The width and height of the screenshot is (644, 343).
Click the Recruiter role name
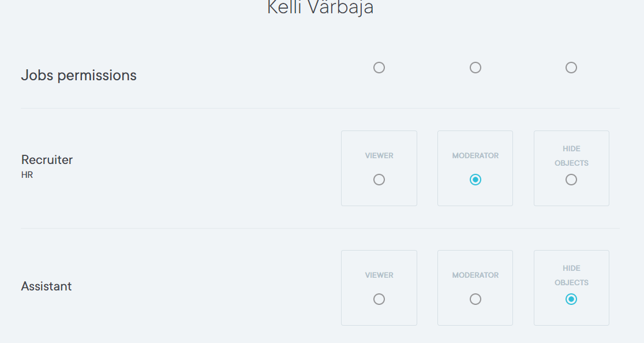pyautogui.click(x=47, y=160)
